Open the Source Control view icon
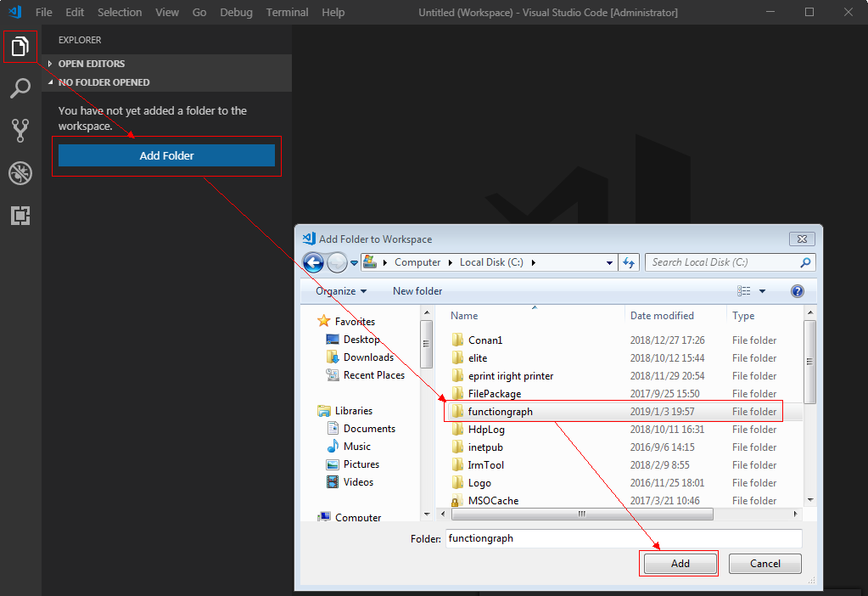Image resolution: width=868 pixels, height=596 pixels. [20, 131]
